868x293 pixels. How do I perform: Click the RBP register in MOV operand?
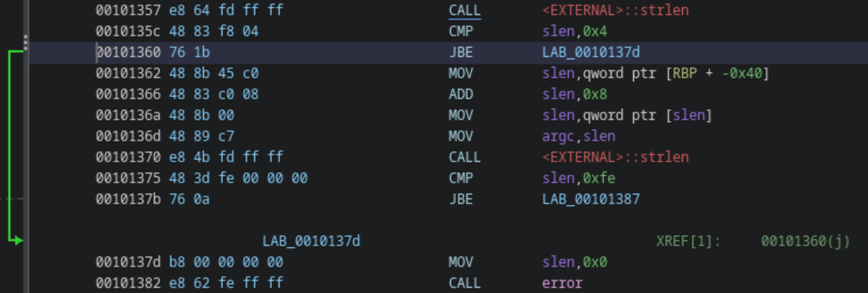(681, 74)
